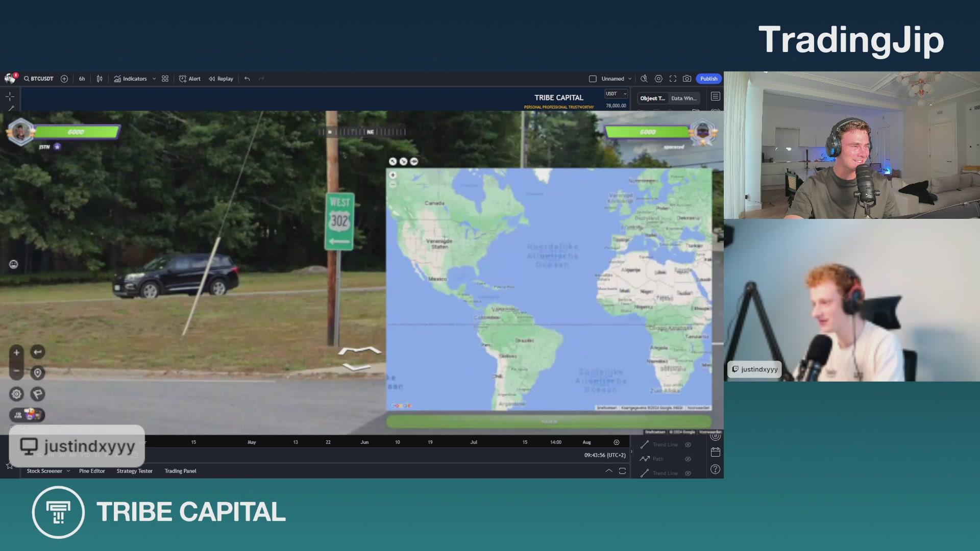
Task: Open the quick search icon in top toolbar
Action: 644,79
